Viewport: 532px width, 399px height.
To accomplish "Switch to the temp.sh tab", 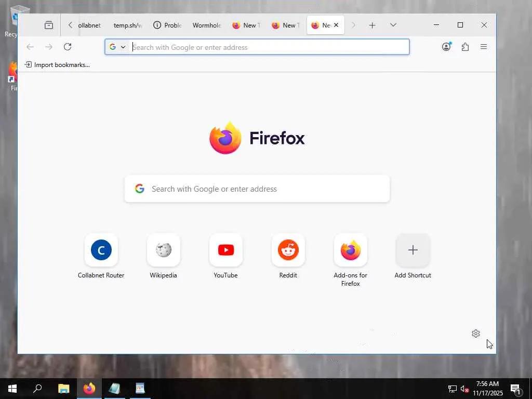I will [x=128, y=25].
